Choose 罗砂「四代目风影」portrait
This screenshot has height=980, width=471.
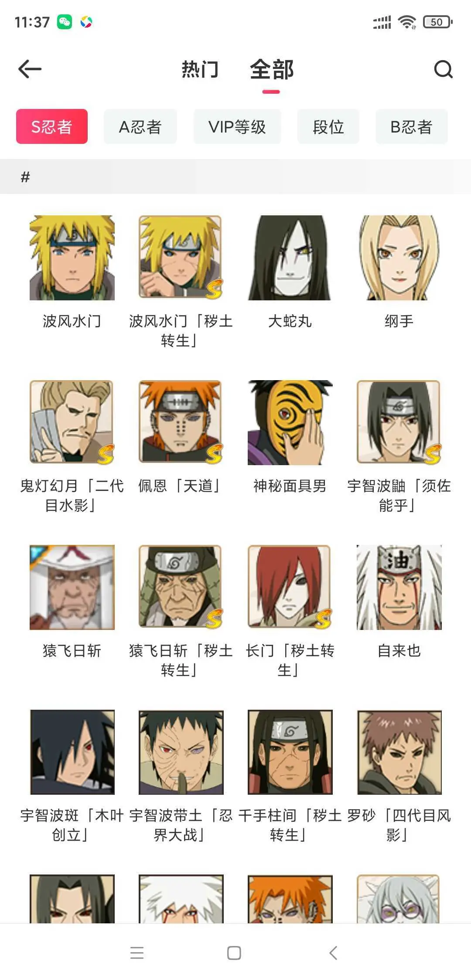click(x=399, y=752)
